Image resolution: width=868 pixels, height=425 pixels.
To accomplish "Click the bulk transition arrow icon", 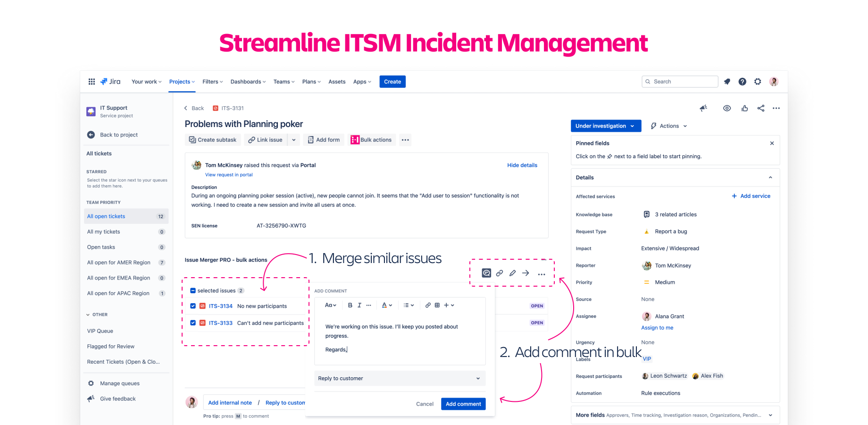I will 526,273.
